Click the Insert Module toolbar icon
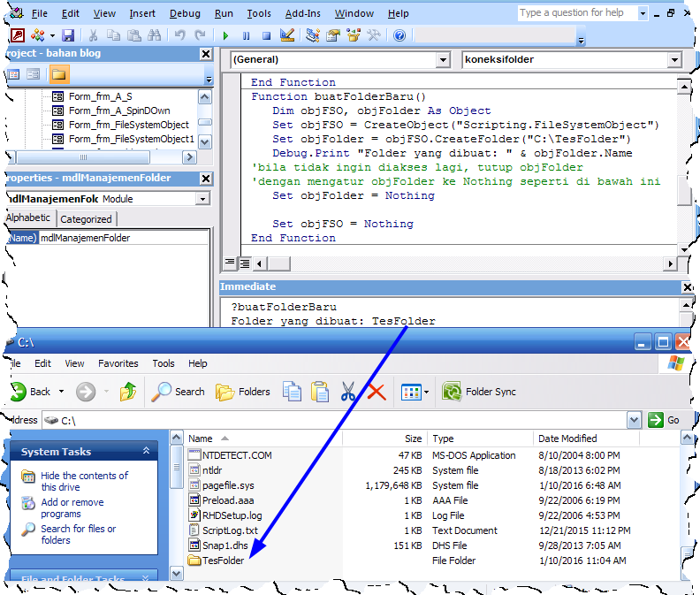This screenshot has height=595, width=700. coord(37,35)
